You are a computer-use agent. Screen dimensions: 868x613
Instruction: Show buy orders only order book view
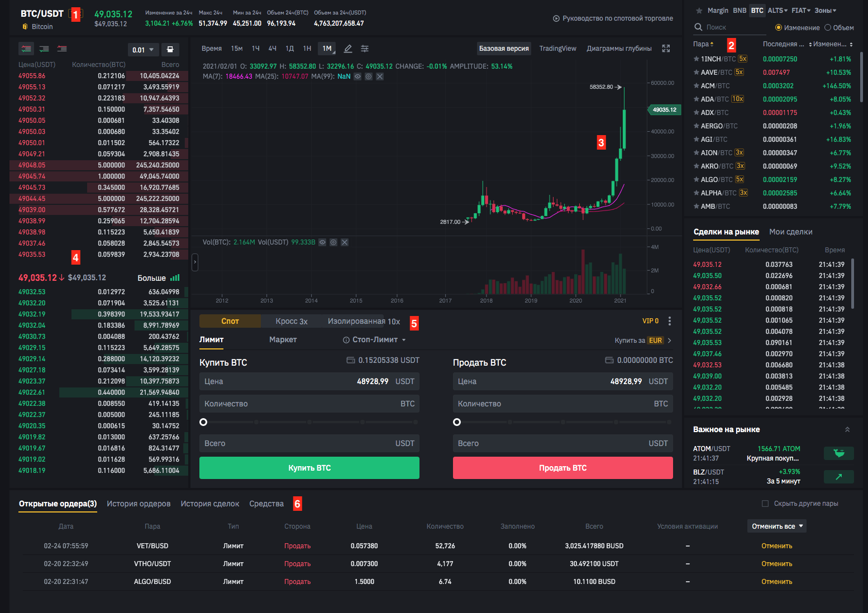(x=44, y=49)
